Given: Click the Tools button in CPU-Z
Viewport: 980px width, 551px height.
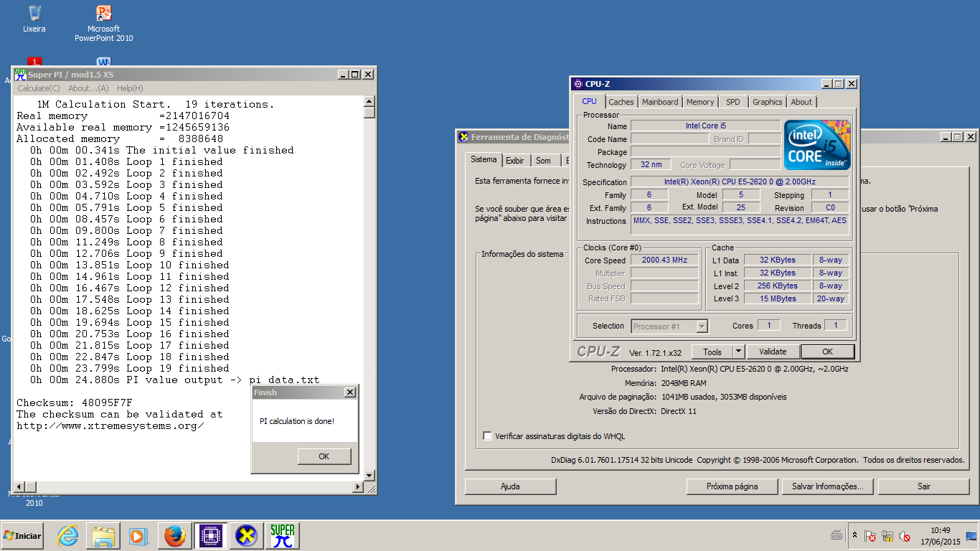Looking at the screenshot, I should pyautogui.click(x=712, y=352).
